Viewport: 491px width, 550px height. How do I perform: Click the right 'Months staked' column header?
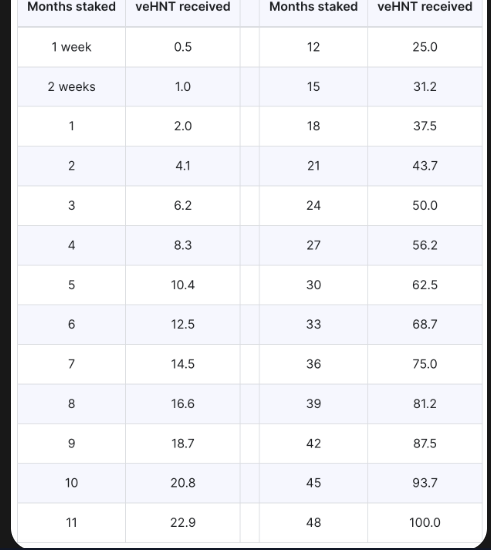coord(314,7)
